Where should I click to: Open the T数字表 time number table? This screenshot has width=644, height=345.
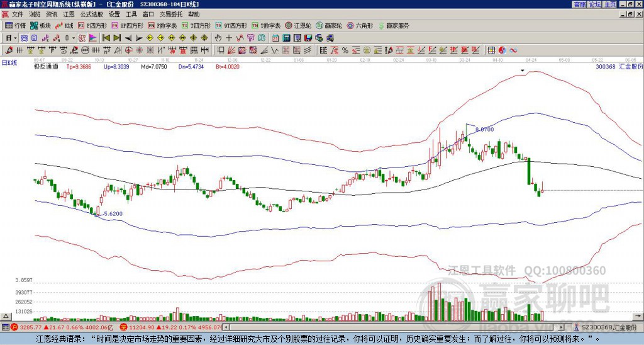[266, 25]
